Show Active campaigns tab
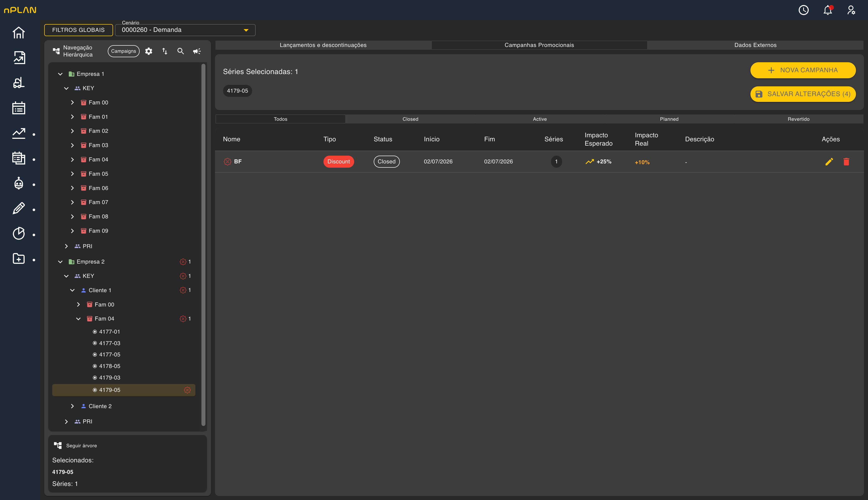This screenshot has width=868, height=500. point(539,119)
